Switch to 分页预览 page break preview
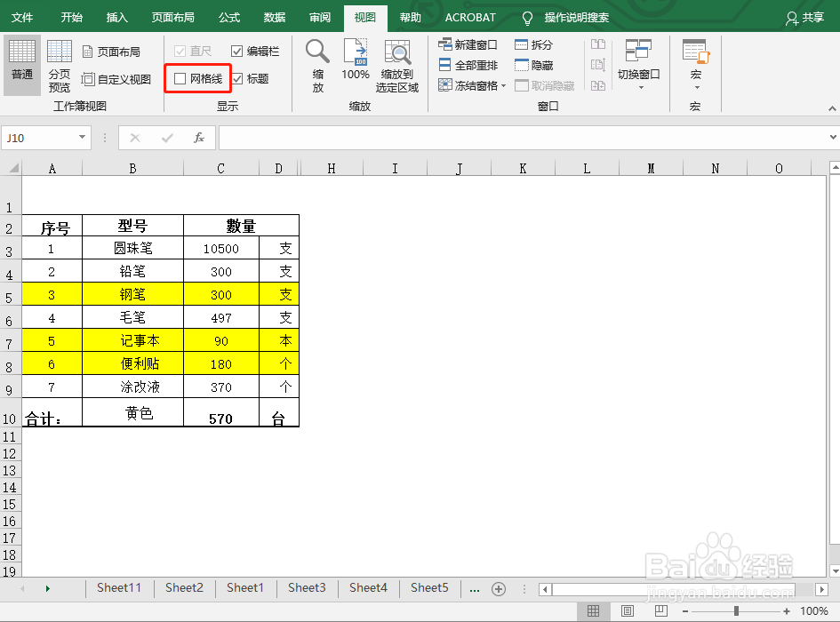840x622 pixels. pos(59,62)
